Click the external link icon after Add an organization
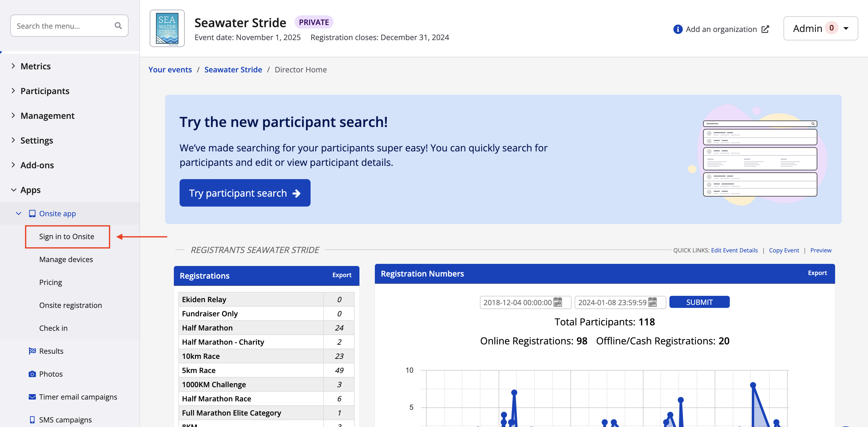Screen dimensions: 868x427 tap(765, 29)
